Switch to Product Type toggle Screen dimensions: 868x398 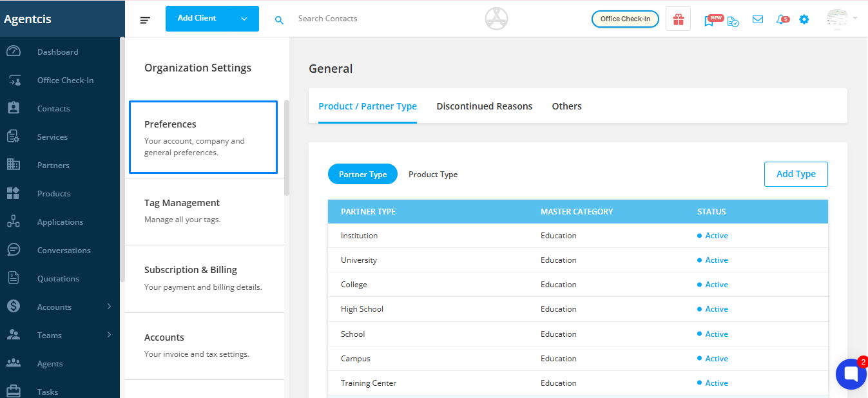coord(433,175)
